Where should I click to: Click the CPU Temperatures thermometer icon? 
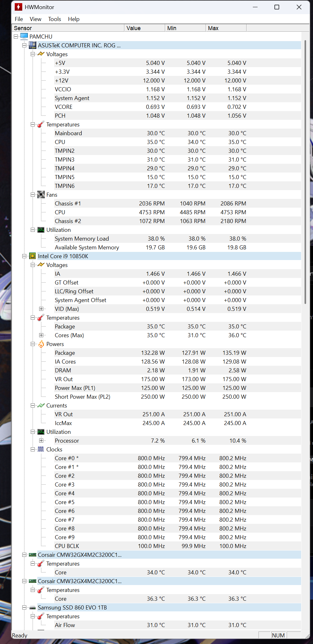(x=41, y=317)
